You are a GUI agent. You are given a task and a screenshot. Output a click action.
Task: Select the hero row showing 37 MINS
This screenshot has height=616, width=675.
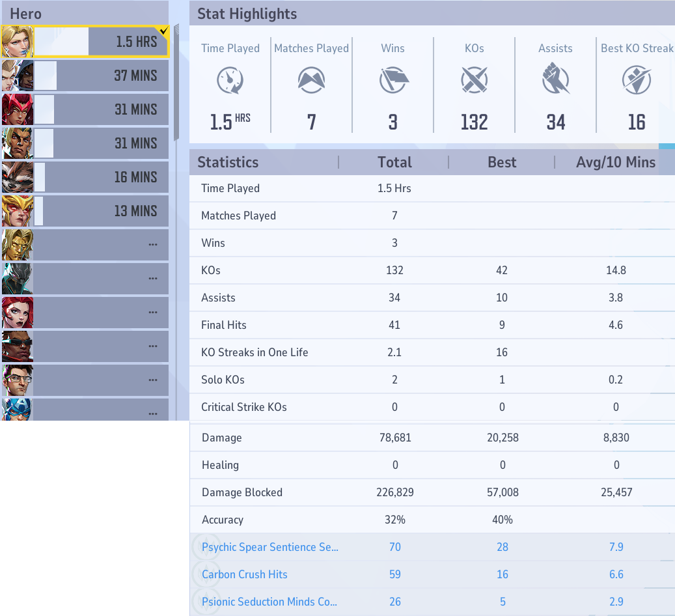point(85,76)
